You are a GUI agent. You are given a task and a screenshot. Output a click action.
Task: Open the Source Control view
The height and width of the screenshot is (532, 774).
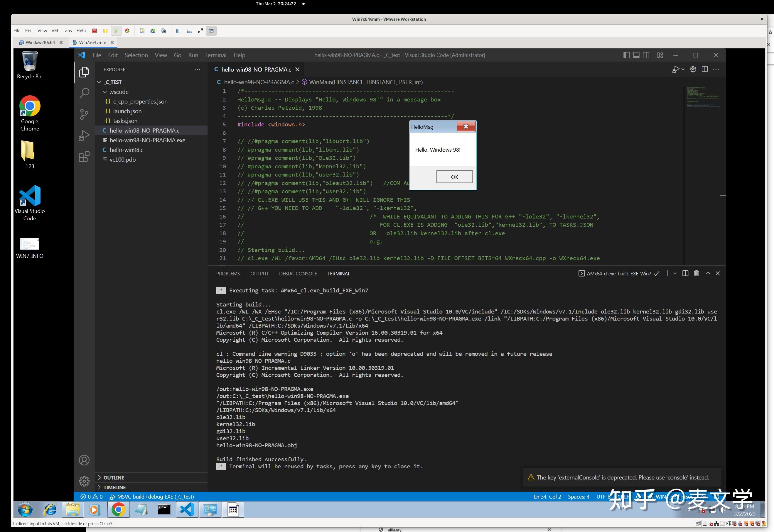[84, 114]
